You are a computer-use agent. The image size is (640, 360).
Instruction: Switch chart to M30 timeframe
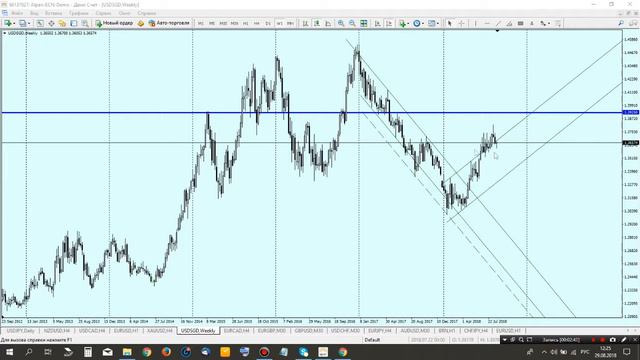pos(234,23)
